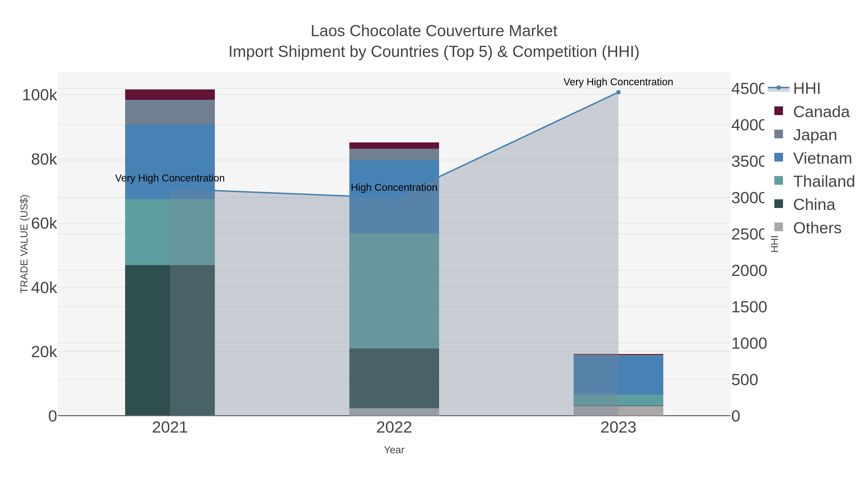Click the 60k tick on the left axis

coord(44,224)
